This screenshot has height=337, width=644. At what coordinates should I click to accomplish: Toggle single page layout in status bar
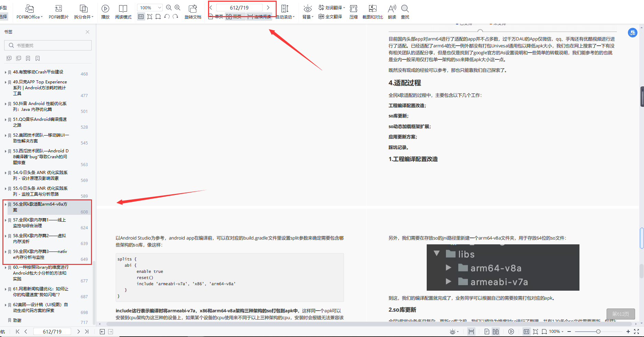click(487, 332)
